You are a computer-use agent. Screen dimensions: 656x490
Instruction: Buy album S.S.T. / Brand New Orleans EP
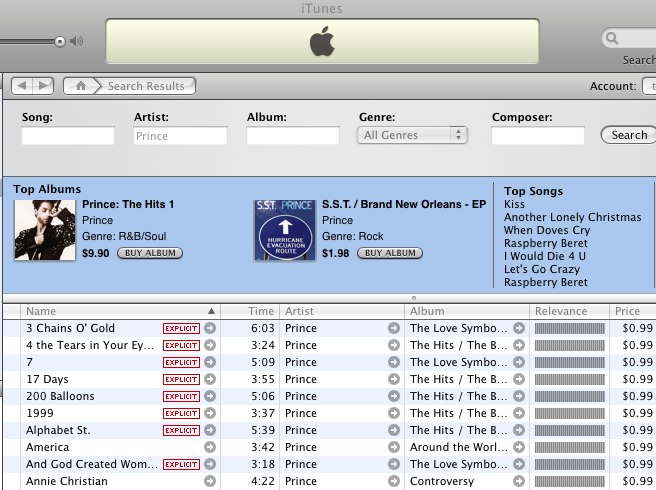390,253
